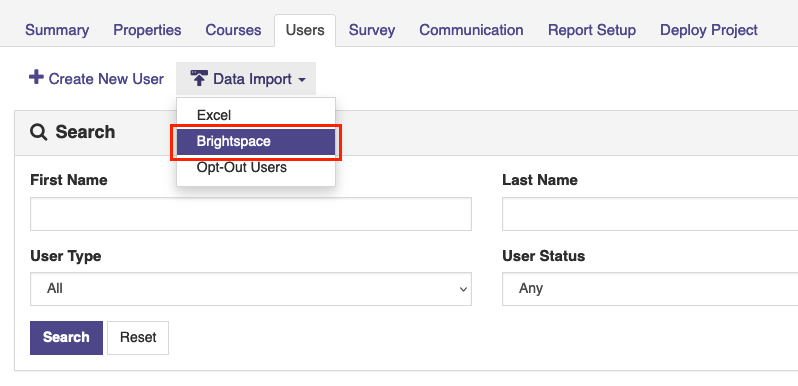The width and height of the screenshot is (798, 386).
Task: Open the User Type dropdown showing All
Action: pyautogui.click(x=251, y=289)
